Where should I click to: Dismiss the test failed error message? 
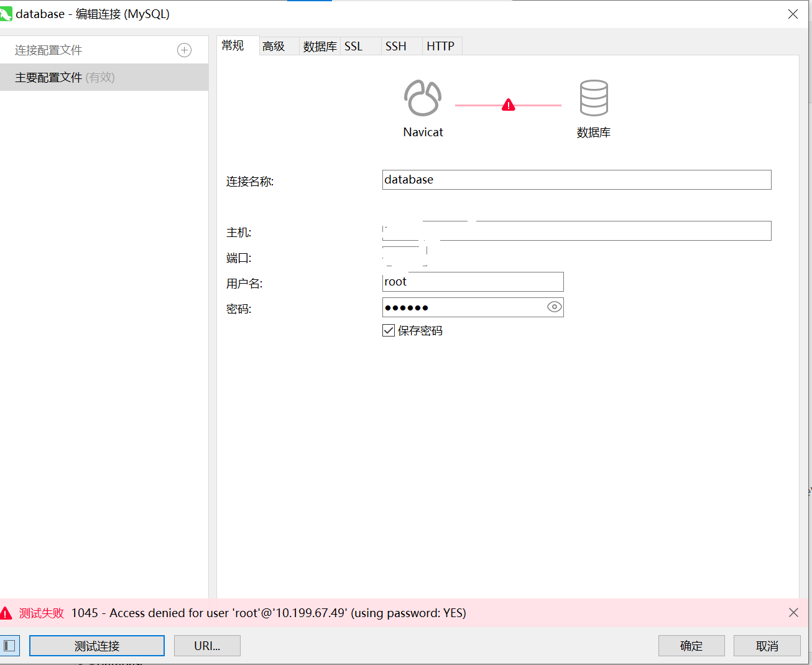coord(793,613)
